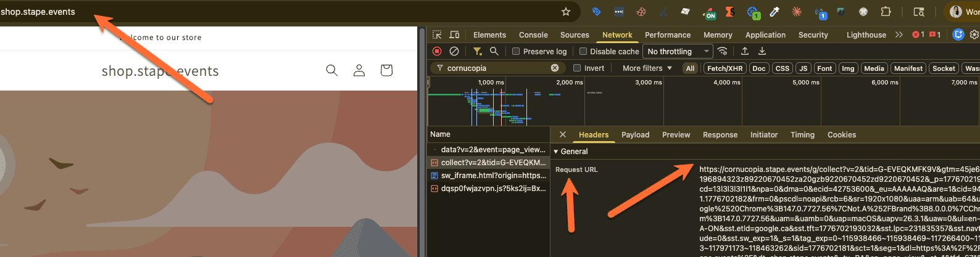980x257 pixels.
Task: Click the issues flag count badge
Action: click(x=935, y=35)
